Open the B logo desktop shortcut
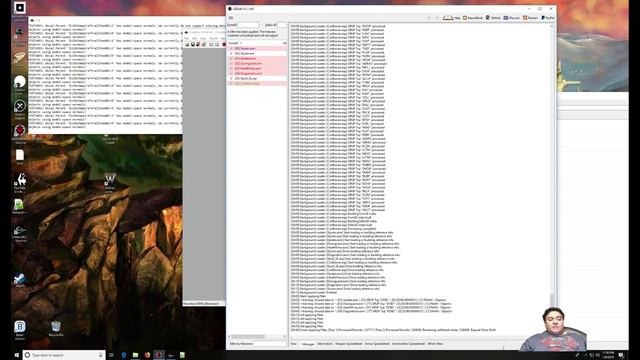The height and width of the screenshot is (360, 640). [x=20, y=330]
